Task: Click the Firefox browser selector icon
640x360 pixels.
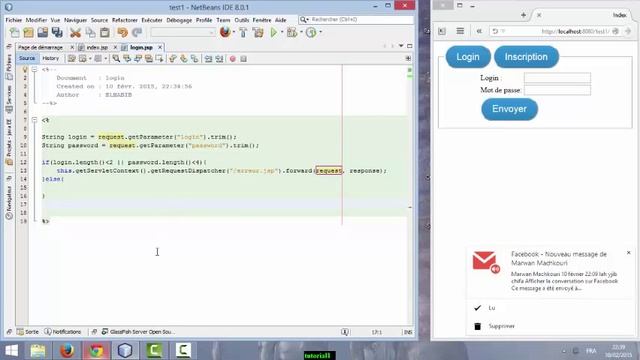Action: click(225, 32)
